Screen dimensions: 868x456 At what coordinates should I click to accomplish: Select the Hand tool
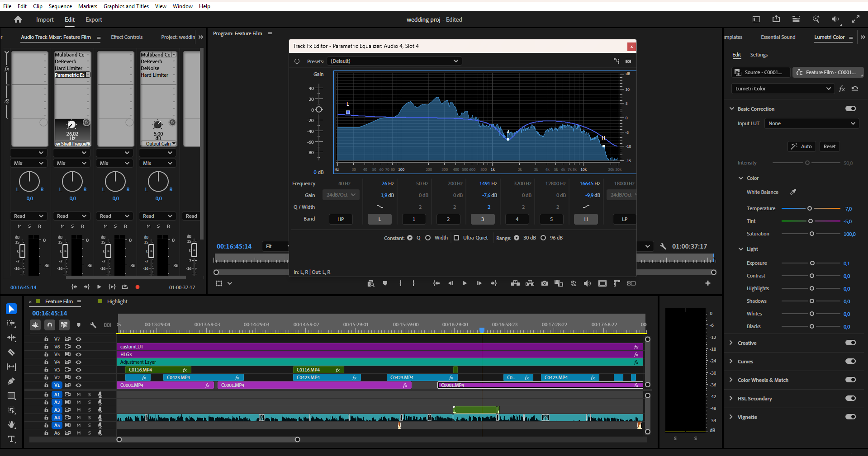tap(11, 424)
